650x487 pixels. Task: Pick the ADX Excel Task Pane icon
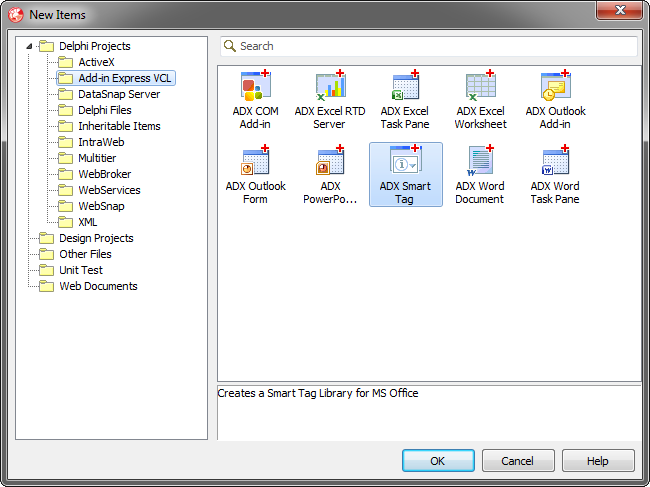[x=405, y=86]
